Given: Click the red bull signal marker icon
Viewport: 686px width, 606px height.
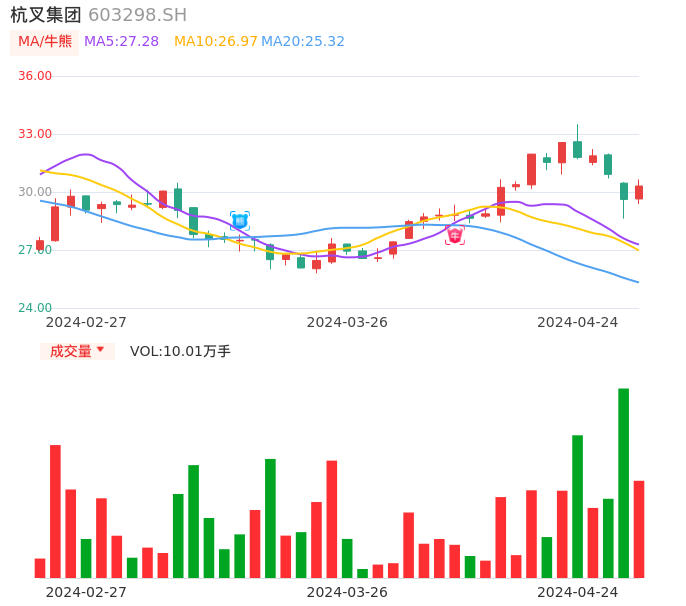Looking at the screenshot, I should tap(455, 236).
